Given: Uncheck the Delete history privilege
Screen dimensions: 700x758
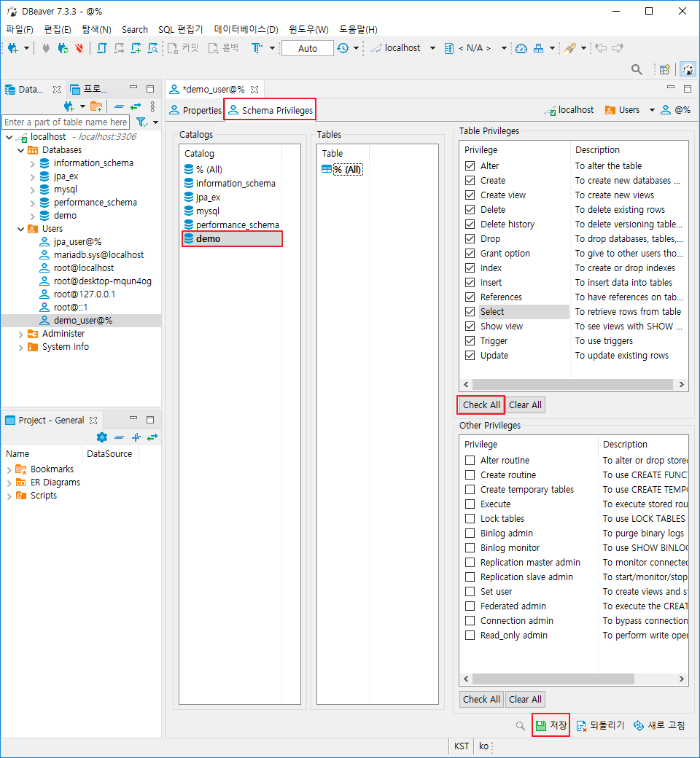Looking at the screenshot, I should click(x=470, y=224).
